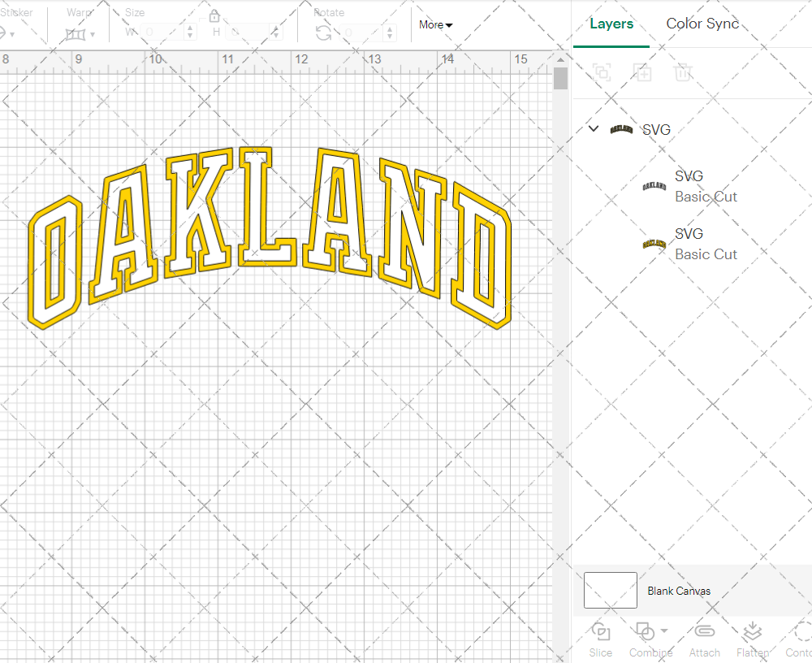Click the canvas scroll-up arrow

(560, 59)
